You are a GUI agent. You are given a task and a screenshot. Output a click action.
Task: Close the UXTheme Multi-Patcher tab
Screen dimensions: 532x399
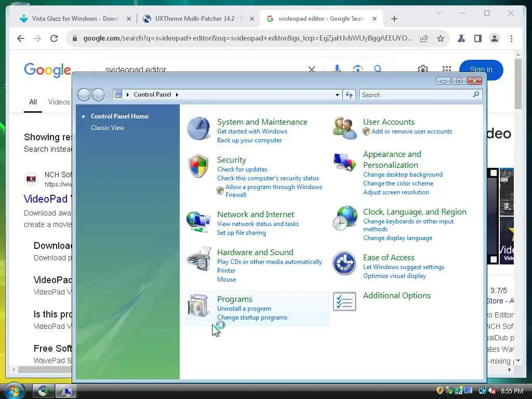point(252,19)
